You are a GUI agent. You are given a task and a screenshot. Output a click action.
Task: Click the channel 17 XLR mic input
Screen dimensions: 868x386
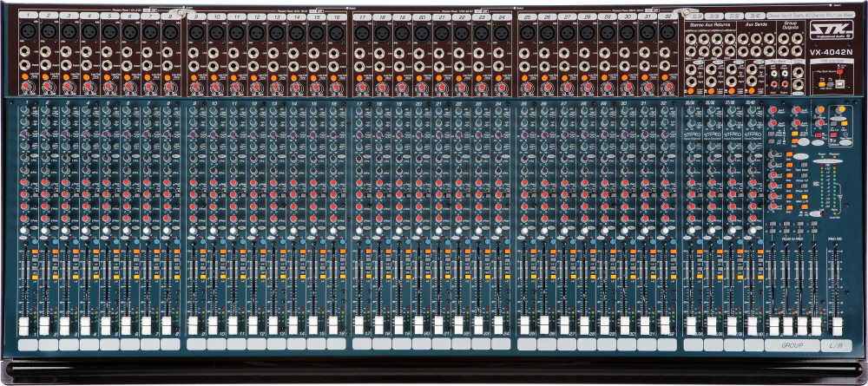coord(361,32)
